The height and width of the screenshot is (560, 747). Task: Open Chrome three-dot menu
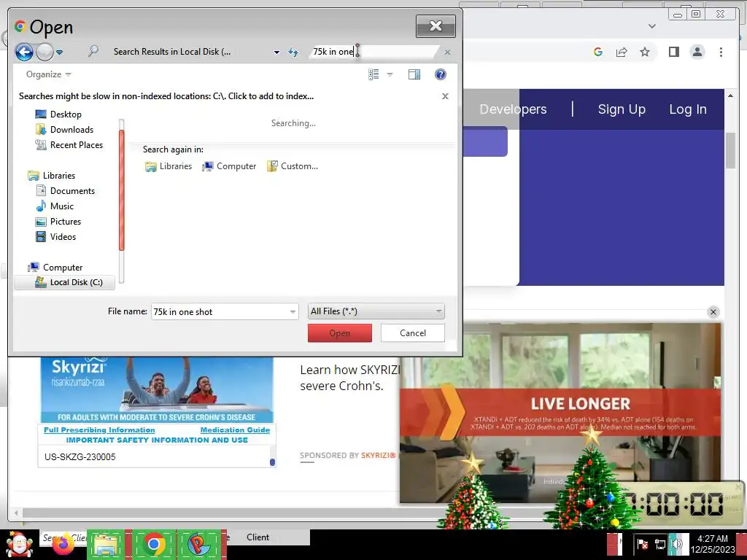pyautogui.click(x=721, y=52)
